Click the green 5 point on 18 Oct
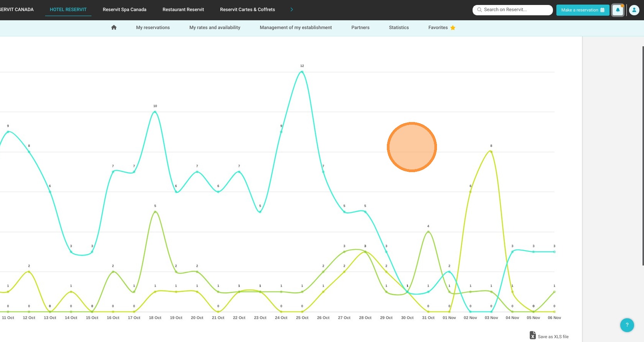 [155, 212]
